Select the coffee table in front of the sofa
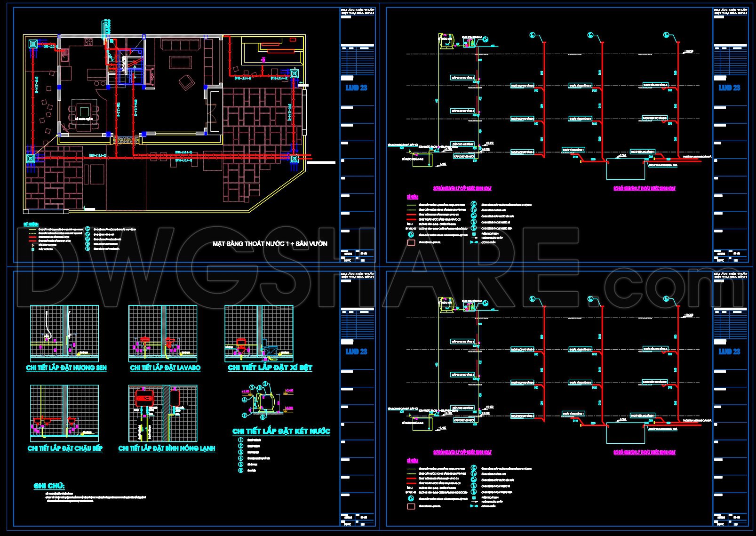The height and width of the screenshot is (536, 756). click(181, 62)
